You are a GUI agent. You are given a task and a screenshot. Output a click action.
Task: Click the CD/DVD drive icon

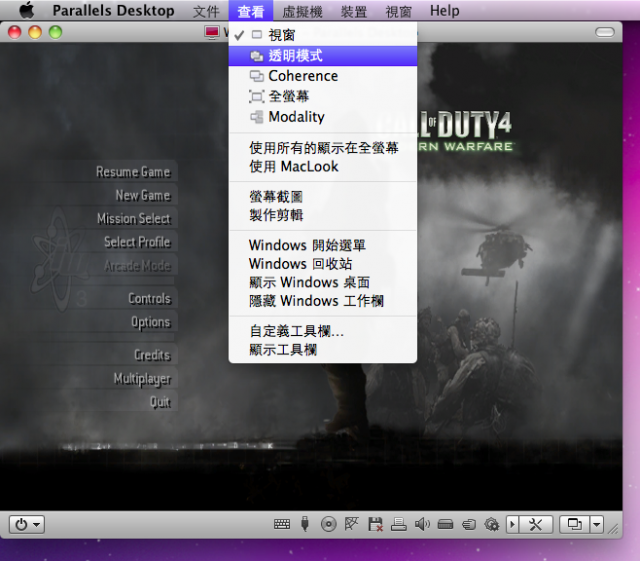329,524
